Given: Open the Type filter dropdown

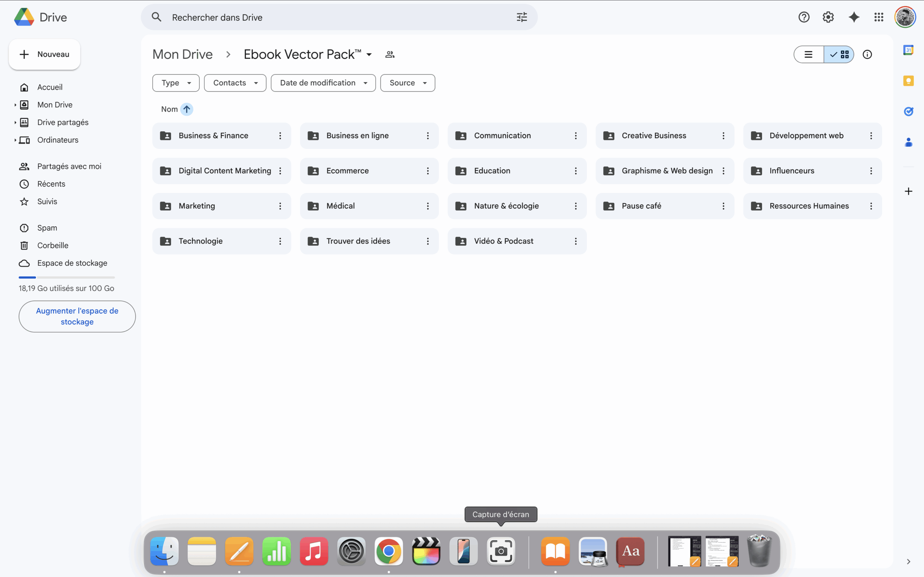Looking at the screenshot, I should click(x=176, y=83).
